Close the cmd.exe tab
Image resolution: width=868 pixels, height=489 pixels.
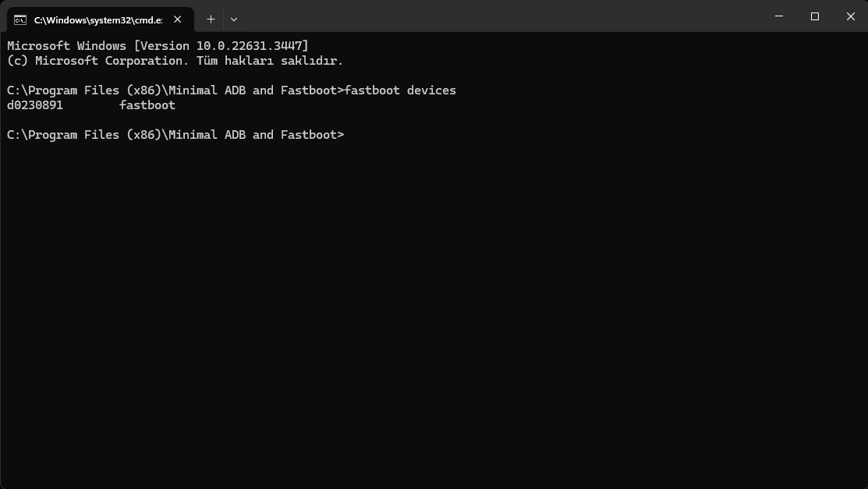(x=178, y=19)
